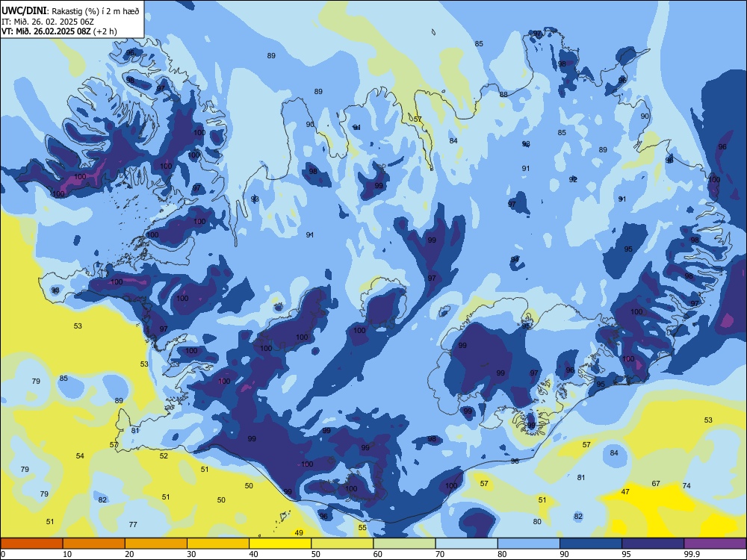Pick the 20–30 amber legend swatch
The image size is (747, 560).
pos(156,544)
